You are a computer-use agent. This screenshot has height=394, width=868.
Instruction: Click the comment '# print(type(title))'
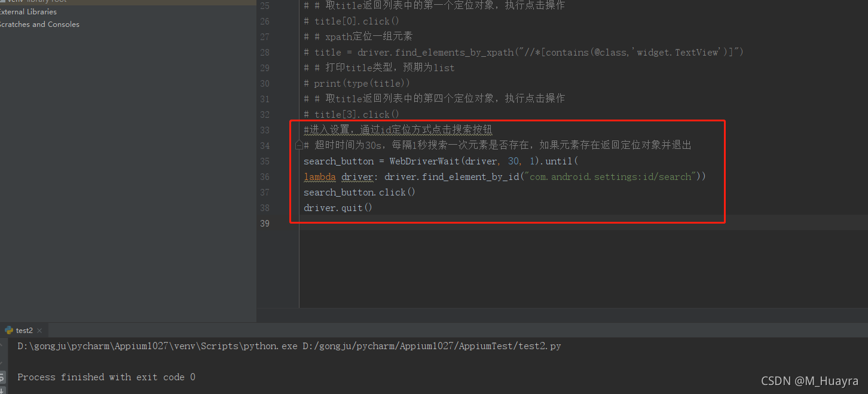point(357,84)
